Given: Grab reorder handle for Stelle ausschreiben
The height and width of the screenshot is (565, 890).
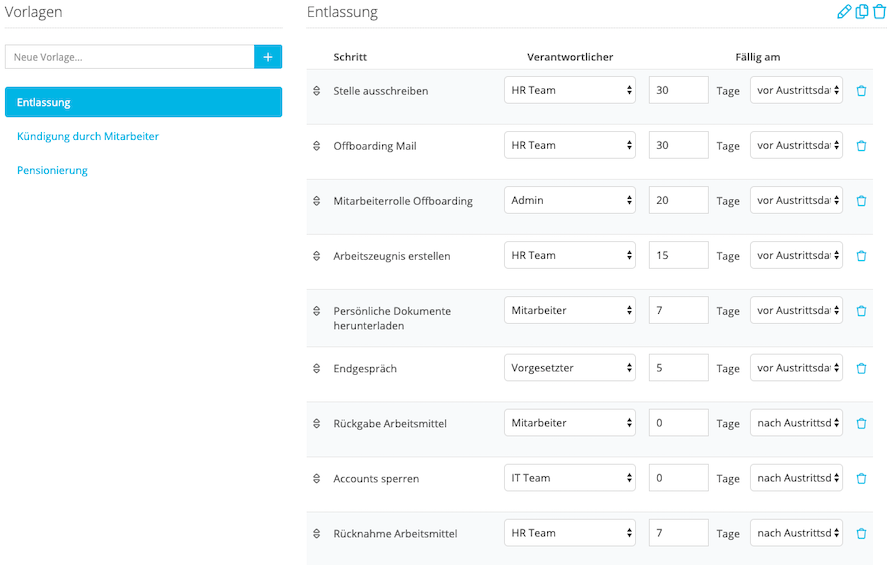Looking at the screenshot, I should [x=317, y=91].
